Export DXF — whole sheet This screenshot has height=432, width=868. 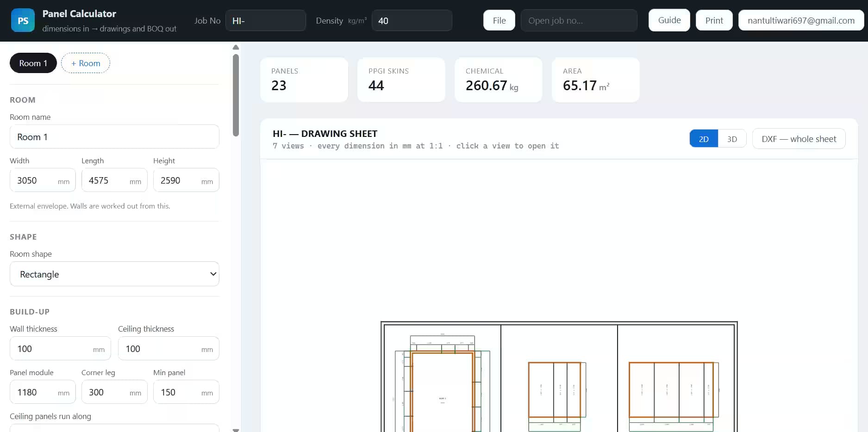coord(799,139)
